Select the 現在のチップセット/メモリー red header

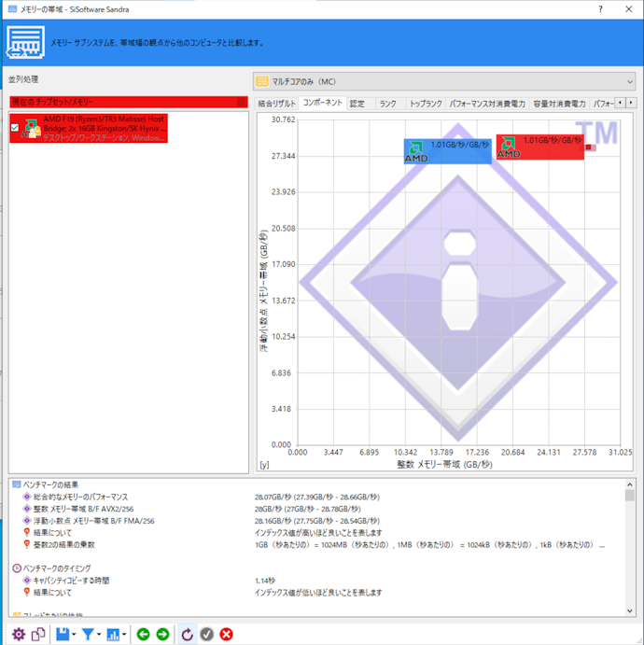click(x=128, y=102)
